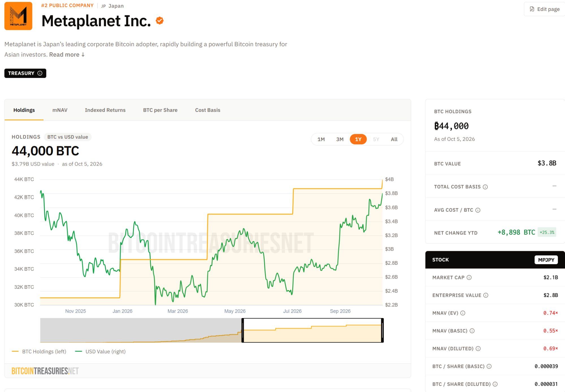Click the BTC / Share (Basic) info icon
This screenshot has width=565, height=392.
(489, 366)
